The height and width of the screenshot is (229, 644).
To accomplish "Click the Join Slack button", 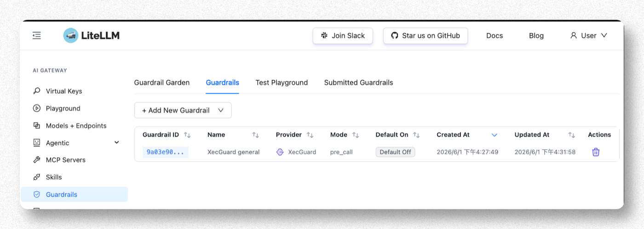I will 343,35.
